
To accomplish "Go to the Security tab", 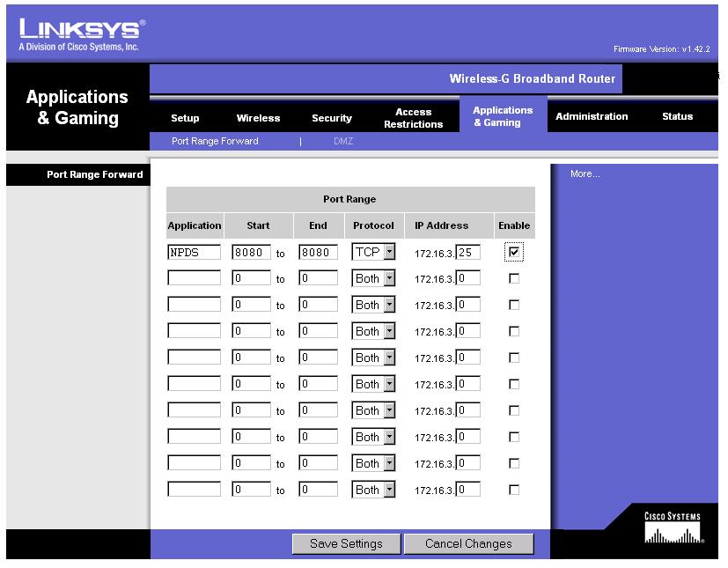I will tap(332, 118).
